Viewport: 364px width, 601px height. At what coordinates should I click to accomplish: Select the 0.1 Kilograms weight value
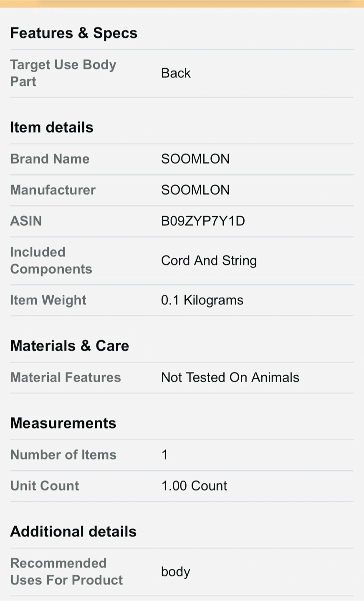[202, 300]
